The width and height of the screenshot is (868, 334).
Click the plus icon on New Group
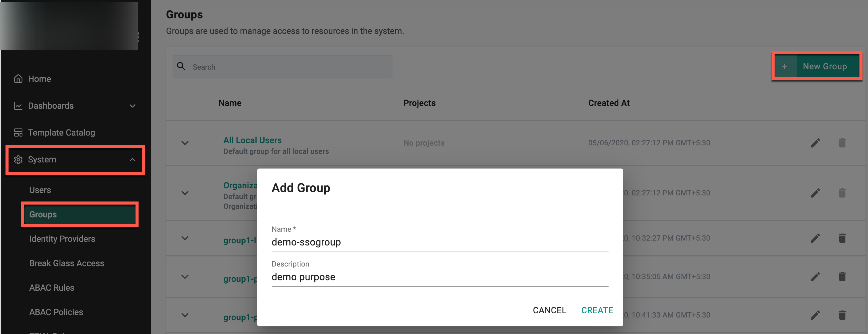(x=784, y=66)
